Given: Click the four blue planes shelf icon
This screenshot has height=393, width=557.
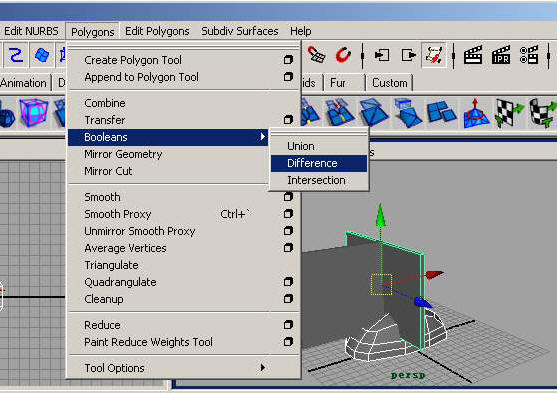Looking at the screenshot, I should pyautogui.click(x=442, y=112).
